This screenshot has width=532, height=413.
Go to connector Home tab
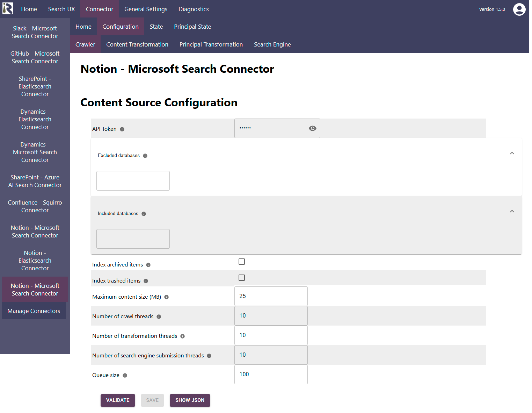pyautogui.click(x=83, y=27)
